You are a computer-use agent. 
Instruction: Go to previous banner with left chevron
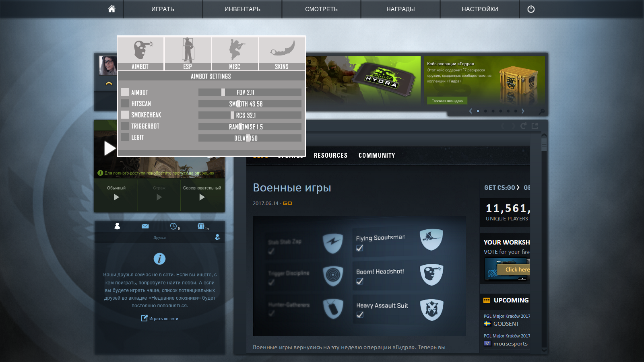[470, 111]
